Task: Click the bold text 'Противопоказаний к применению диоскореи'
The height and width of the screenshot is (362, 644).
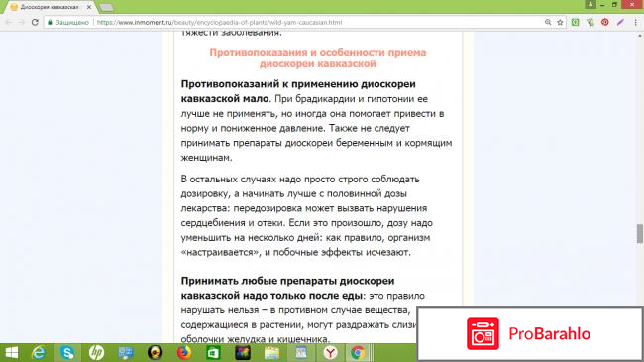Action: (298, 84)
